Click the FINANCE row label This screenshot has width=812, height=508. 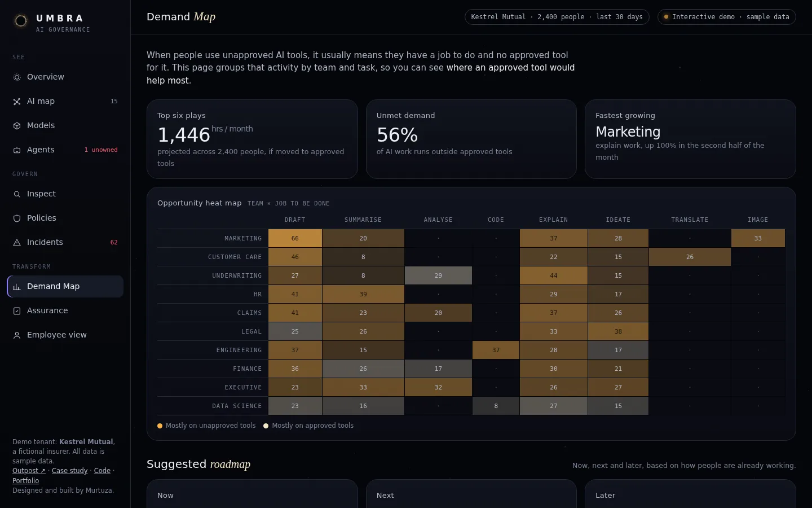click(x=248, y=369)
